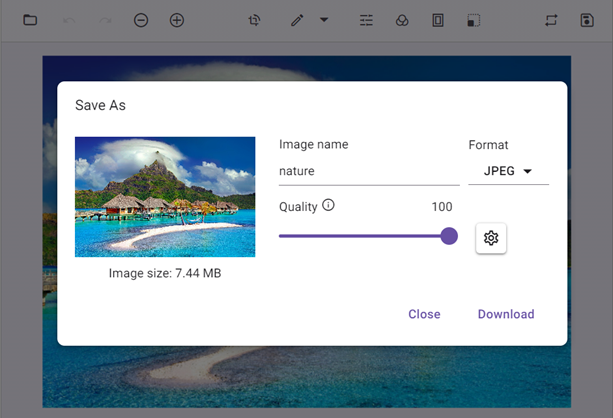
Task: Open the JPEG format dropdown
Action: (508, 171)
